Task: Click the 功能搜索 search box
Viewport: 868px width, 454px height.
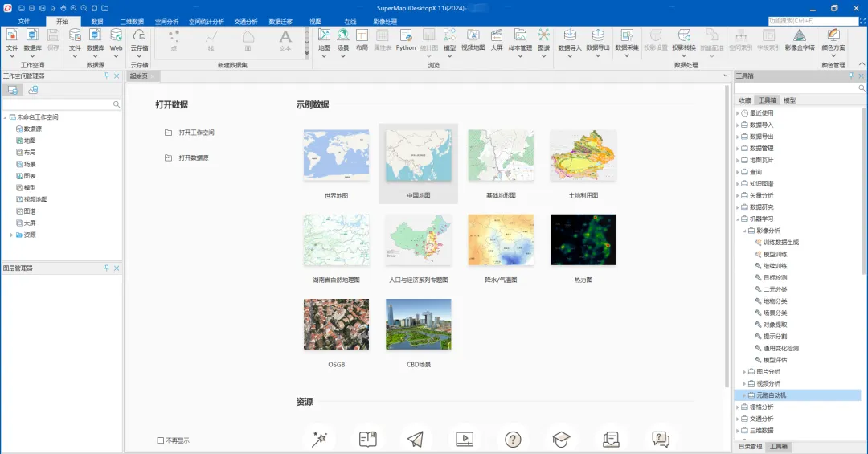Action: pos(813,21)
